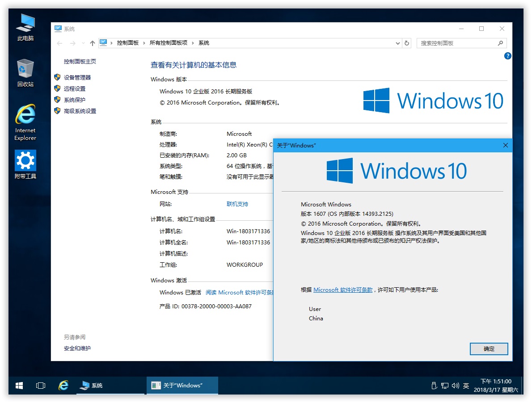Open the 回收站 recycle bin icon

(25, 72)
